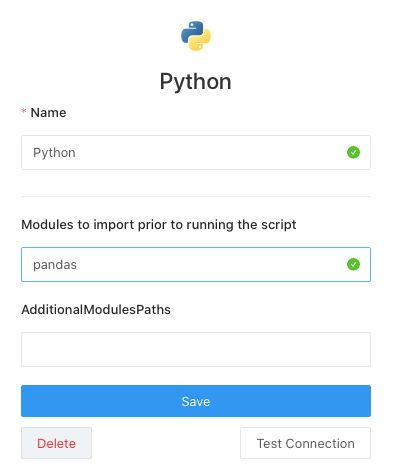
Task: Focus the Name input field
Action: point(196,152)
